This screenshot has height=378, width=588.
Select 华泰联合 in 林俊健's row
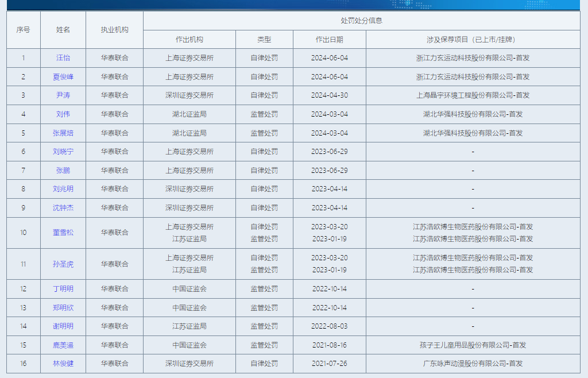pos(114,364)
